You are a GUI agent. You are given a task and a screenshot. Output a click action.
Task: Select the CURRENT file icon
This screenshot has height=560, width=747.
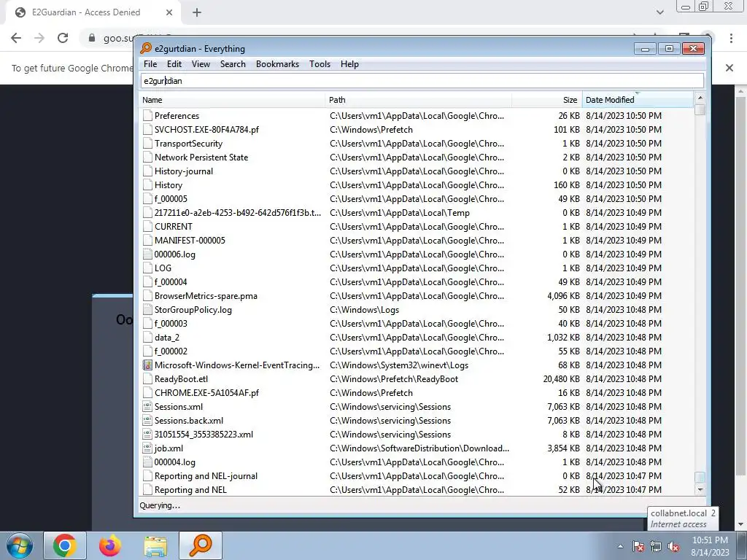coord(147,227)
